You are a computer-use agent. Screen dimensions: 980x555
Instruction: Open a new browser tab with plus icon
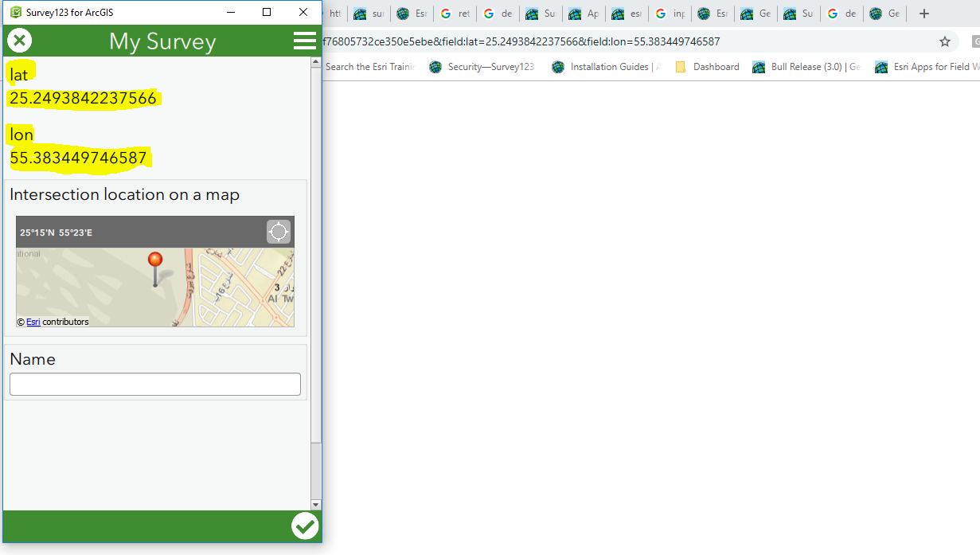pyautogui.click(x=923, y=14)
